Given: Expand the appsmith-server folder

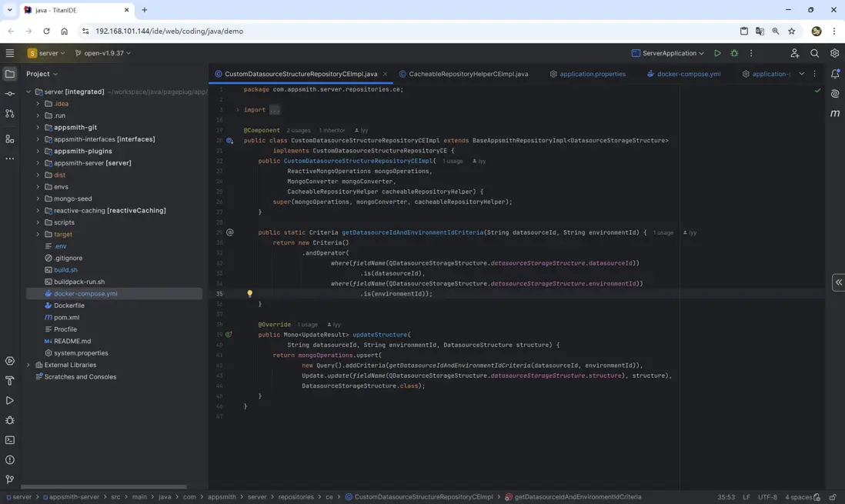Looking at the screenshot, I should click(x=38, y=163).
